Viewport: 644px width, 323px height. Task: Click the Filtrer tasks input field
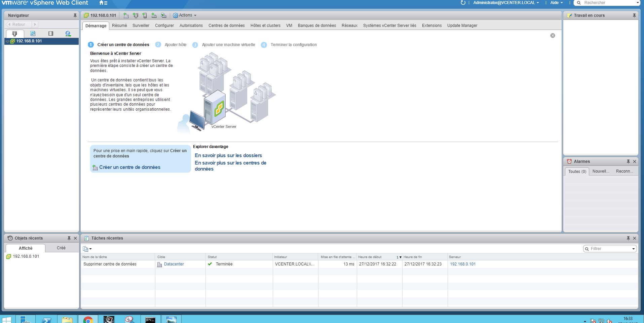point(610,249)
